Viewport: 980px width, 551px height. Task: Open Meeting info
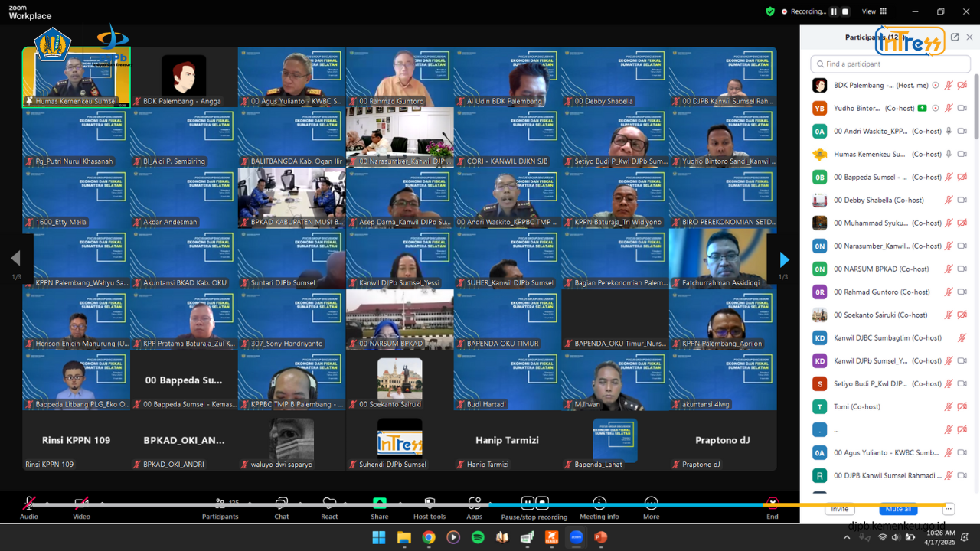pyautogui.click(x=599, y=507)
